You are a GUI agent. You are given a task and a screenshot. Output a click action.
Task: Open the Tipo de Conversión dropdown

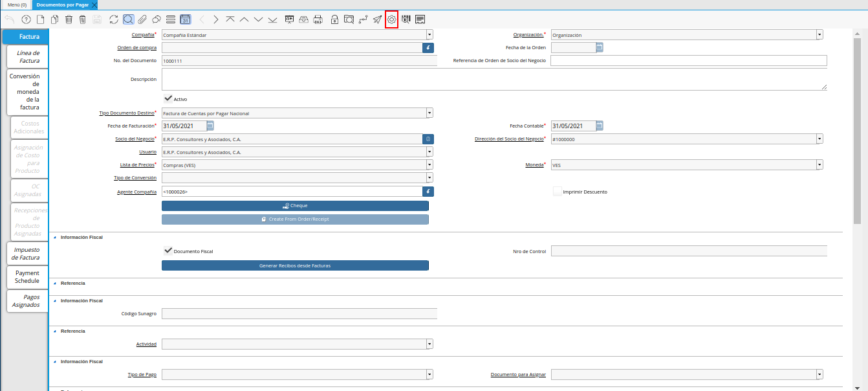[429, 177]
